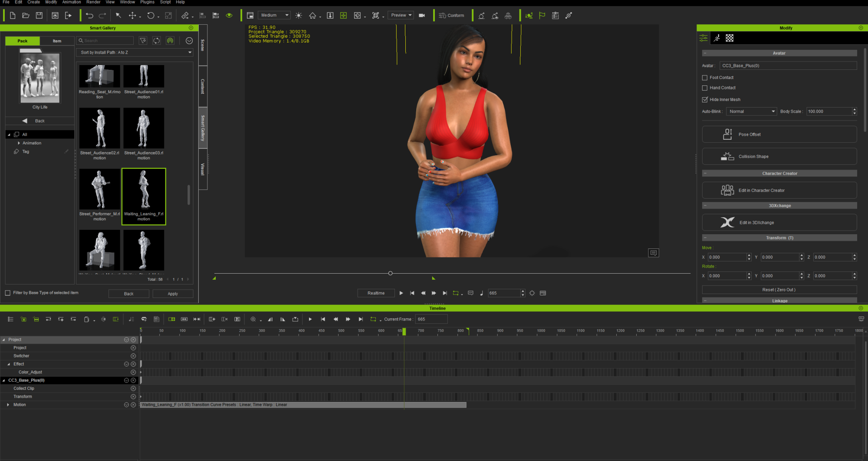Open a project with the folder icon
Viewport: 868px width, 461px height.
(26, 16)
